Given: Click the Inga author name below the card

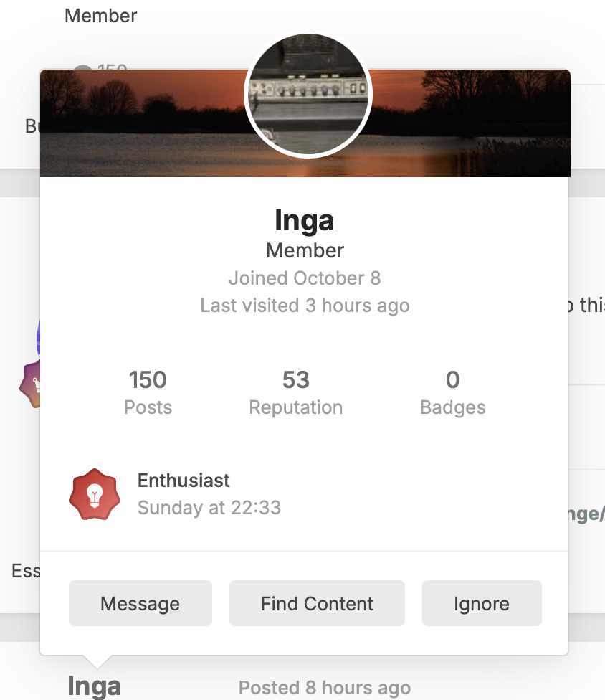Looking at the screenshot, I should pos(94,686).
